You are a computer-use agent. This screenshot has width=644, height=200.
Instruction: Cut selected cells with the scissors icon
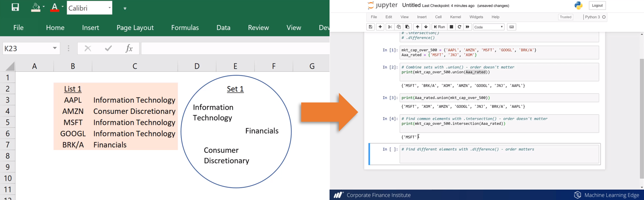point(390,27)
